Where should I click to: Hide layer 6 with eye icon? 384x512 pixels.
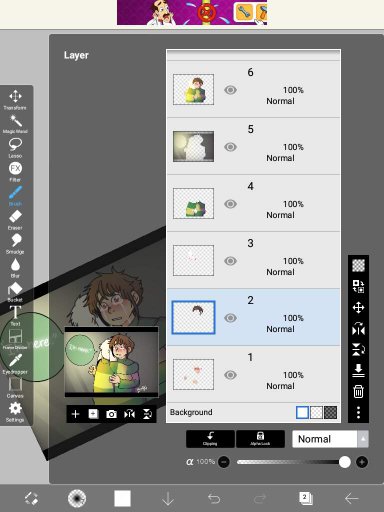[230, 90]
